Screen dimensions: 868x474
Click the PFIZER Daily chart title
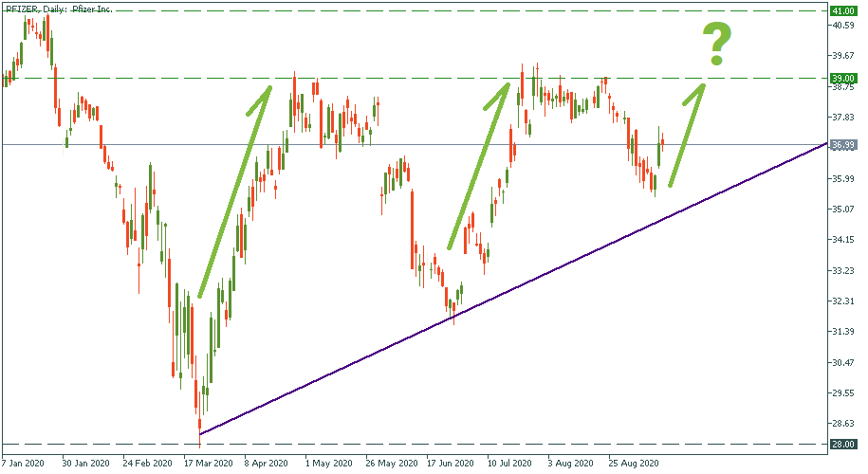(x=59, y=7)
